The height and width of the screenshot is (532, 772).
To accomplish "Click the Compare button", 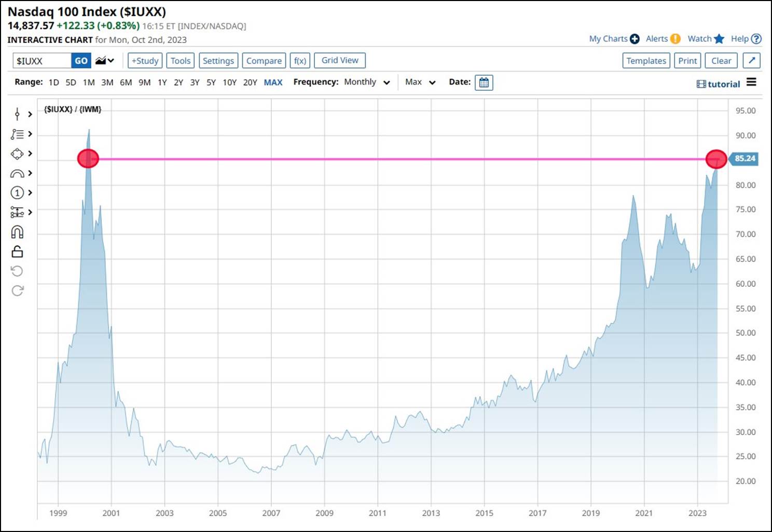I will coord(264,61).
